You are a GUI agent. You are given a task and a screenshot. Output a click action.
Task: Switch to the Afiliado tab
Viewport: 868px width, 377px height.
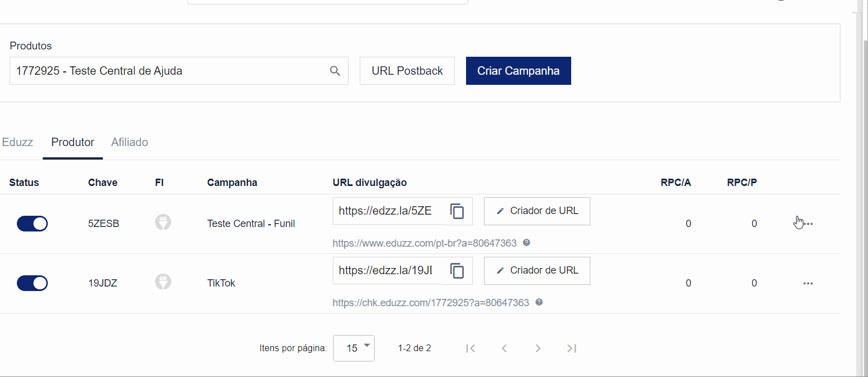(129, 142)
